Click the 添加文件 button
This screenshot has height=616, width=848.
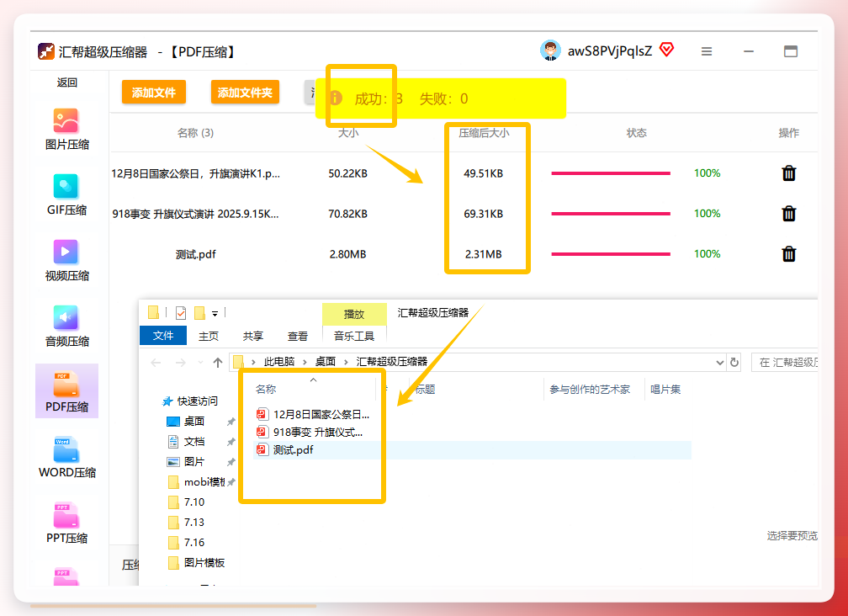[x=154, y=93]
